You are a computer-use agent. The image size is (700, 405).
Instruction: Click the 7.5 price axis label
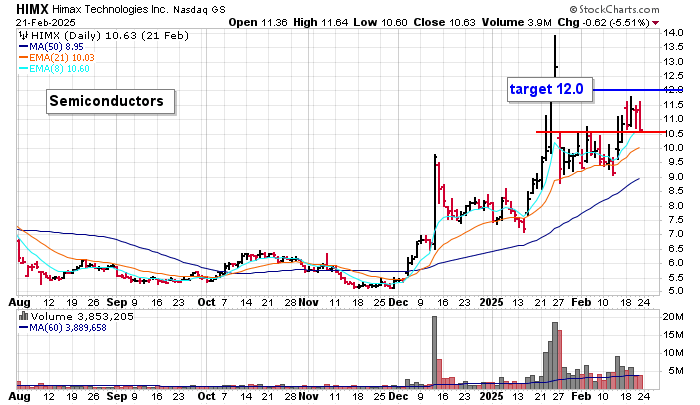click(673, 220)
